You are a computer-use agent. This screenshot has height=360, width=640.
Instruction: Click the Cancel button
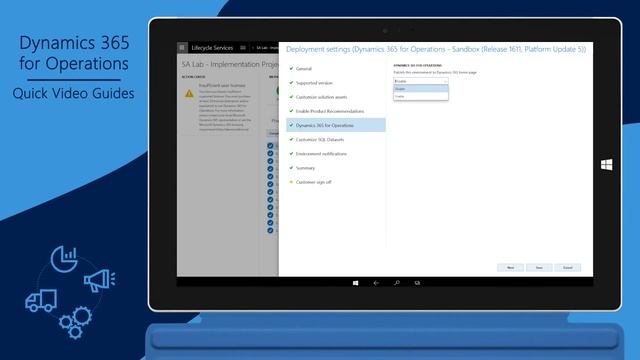click(567, 268)
